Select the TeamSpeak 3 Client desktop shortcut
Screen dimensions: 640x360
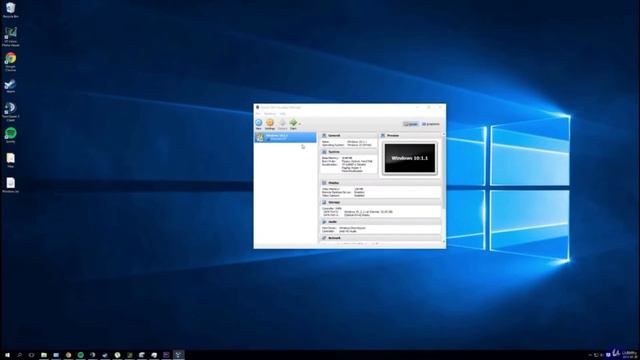[x=10, y=112]
